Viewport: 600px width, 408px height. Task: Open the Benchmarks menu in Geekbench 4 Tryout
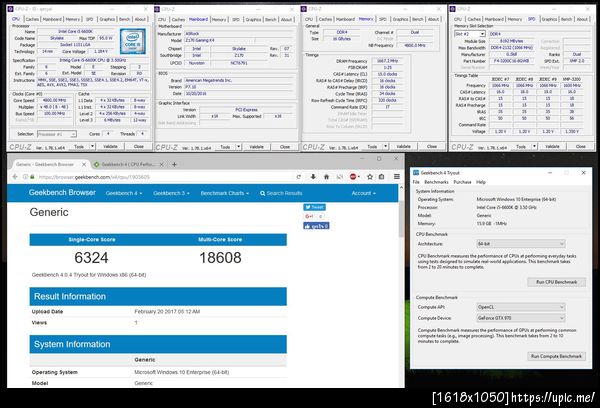tap(436, 182)
